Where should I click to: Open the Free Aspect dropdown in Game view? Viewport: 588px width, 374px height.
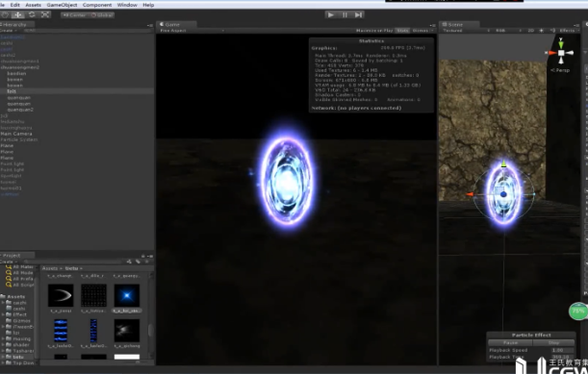[x=192, y=31]
